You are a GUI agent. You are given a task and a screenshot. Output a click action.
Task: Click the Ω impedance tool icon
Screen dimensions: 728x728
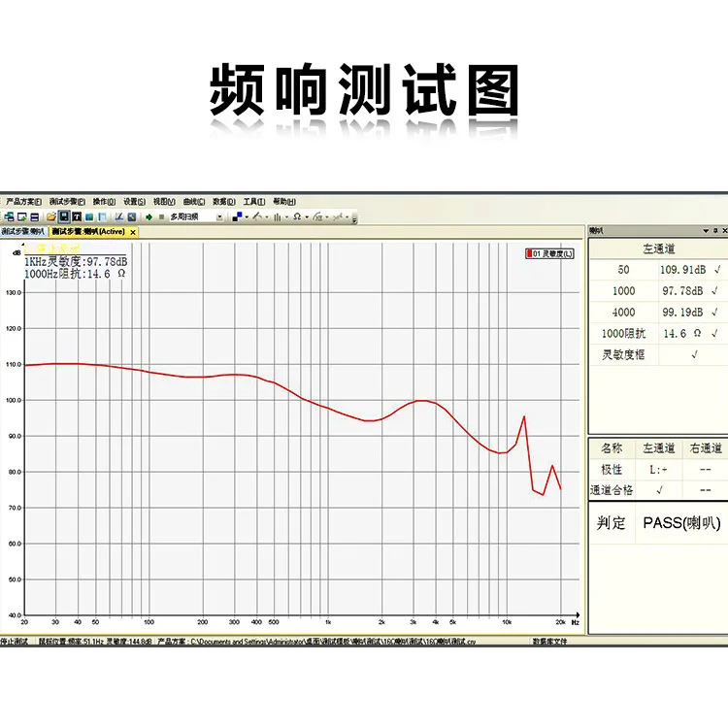[x=297, y=216]
